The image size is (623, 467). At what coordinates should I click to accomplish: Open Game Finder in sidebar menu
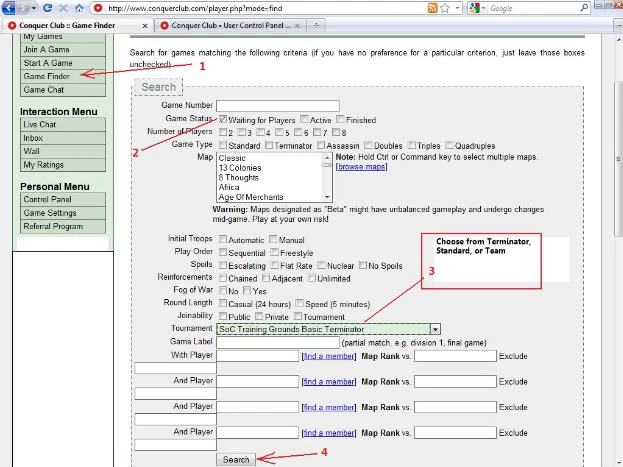pos(63,76)
